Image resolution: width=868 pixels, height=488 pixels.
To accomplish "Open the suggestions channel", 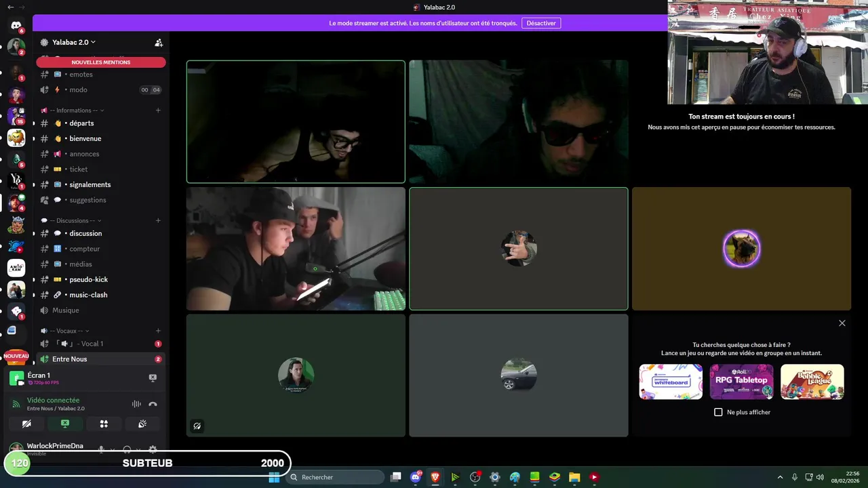I will (x=101, y=200).
